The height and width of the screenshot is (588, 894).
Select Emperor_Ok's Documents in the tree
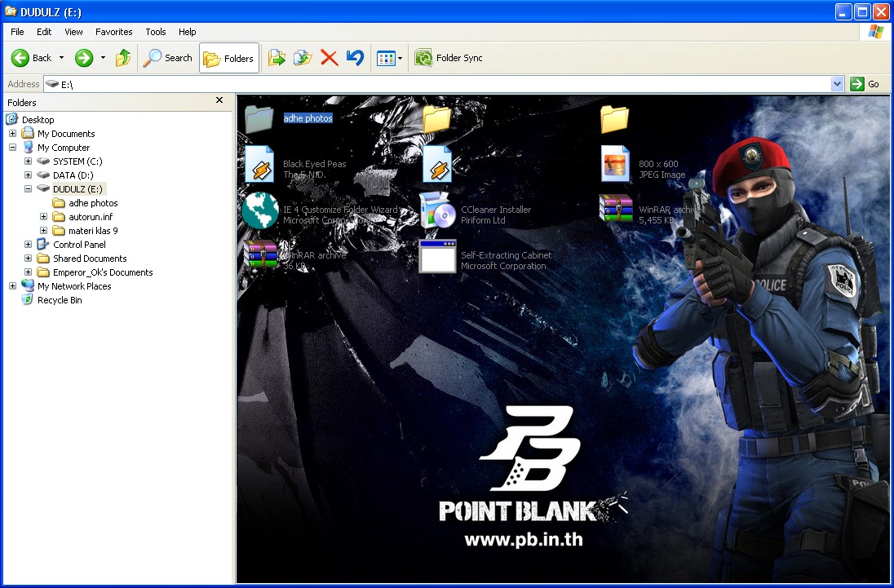[x=103, y=272]
